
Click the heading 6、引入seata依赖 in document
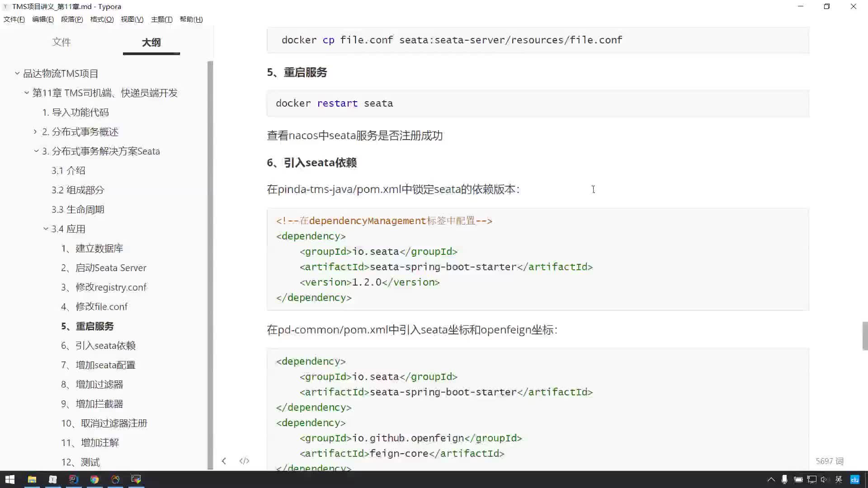(311, 163)
